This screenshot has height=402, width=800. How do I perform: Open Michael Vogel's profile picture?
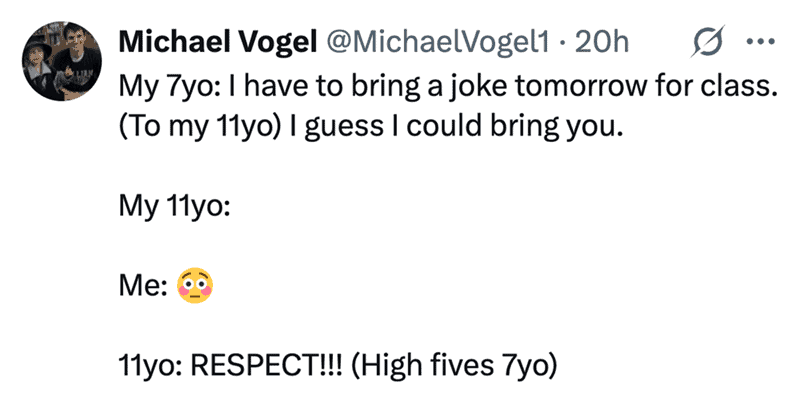pyautogui.click(x=62, y=61)
